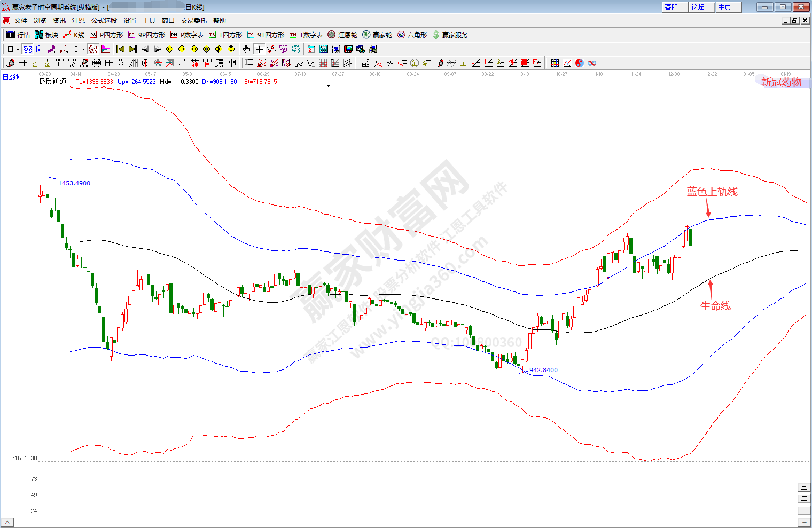Click the 1453.4900 high price label
The height and width of the screenshot is (528, 812).
74,183
